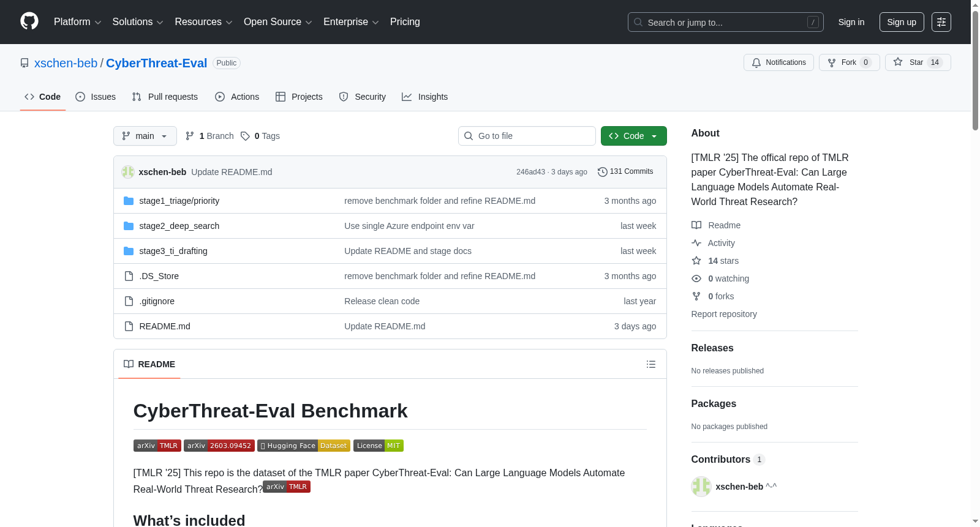980x527 pixels.
Task: Click the xschen-beb contributor avatar
Action: pyautogui.click(x=701, y=487)
